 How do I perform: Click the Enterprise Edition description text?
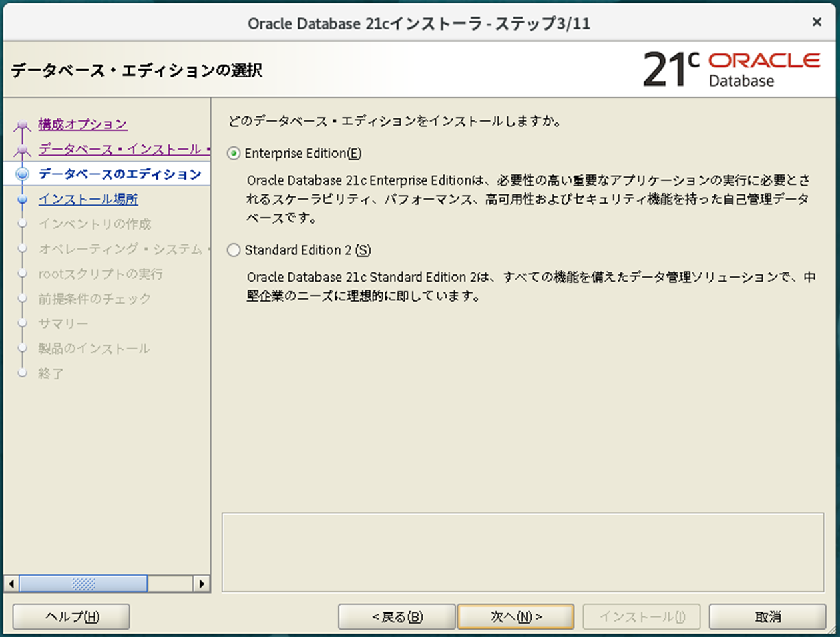pyautogui.click(x=528, y=199)
